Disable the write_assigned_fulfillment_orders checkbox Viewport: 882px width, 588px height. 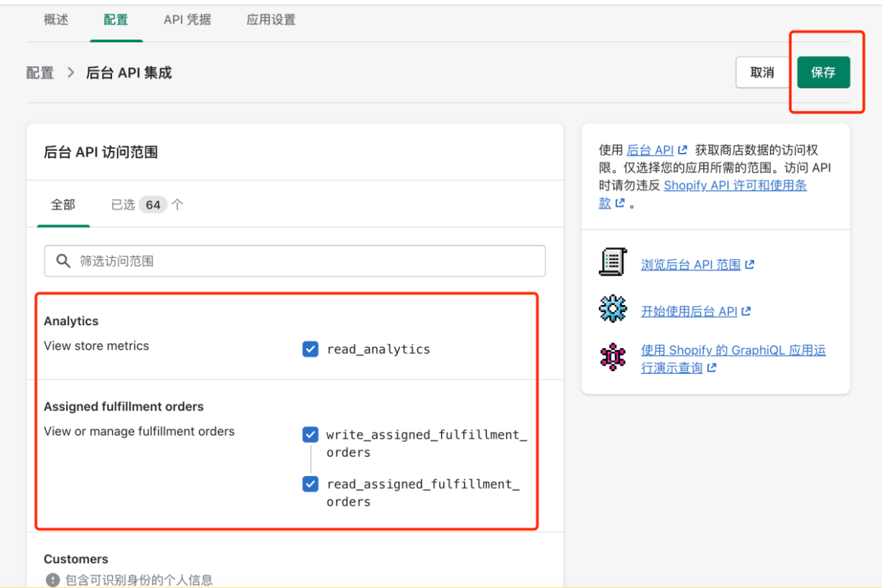(310, 434)
